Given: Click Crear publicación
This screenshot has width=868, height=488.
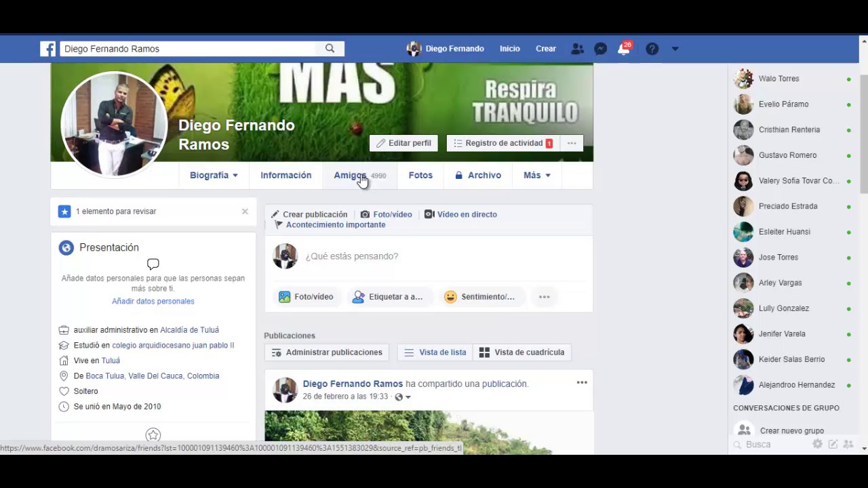Looking at the screenshot, I should pyautogui.click(x=309, y=214).
